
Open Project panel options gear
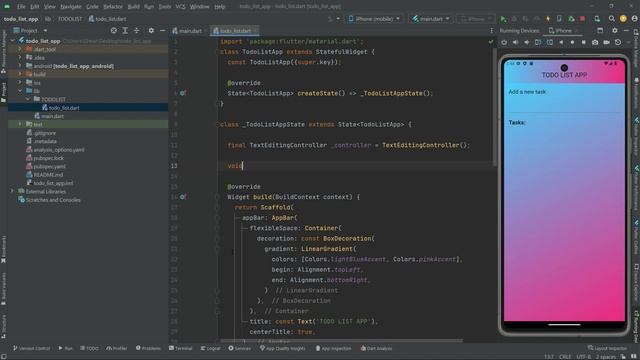click(151, 31)
